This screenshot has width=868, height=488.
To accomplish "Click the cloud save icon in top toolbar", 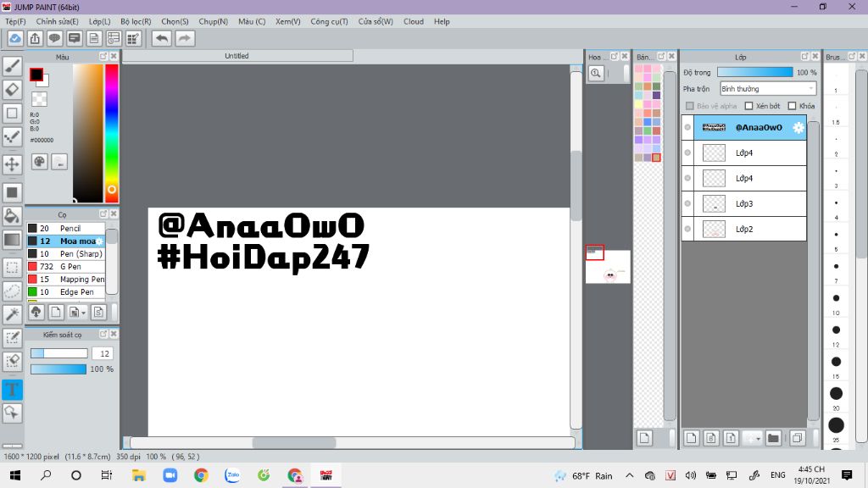I will 15,38.
